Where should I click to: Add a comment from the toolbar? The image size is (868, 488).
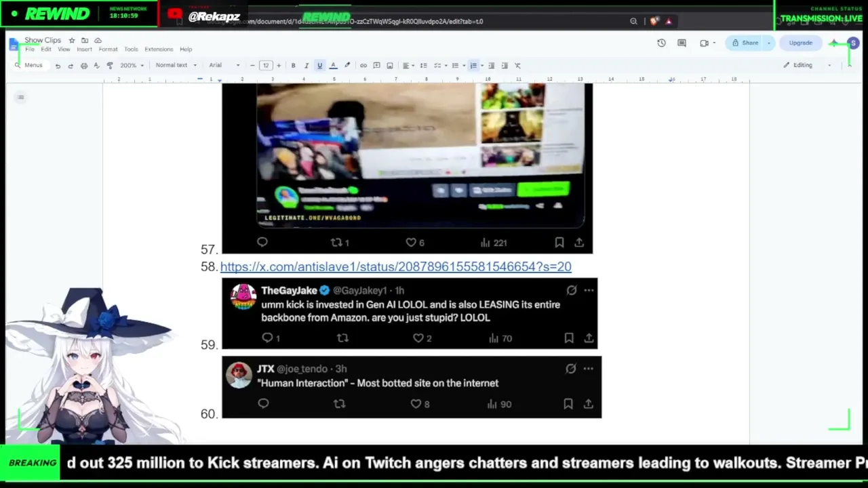click(x=376, y=66)
